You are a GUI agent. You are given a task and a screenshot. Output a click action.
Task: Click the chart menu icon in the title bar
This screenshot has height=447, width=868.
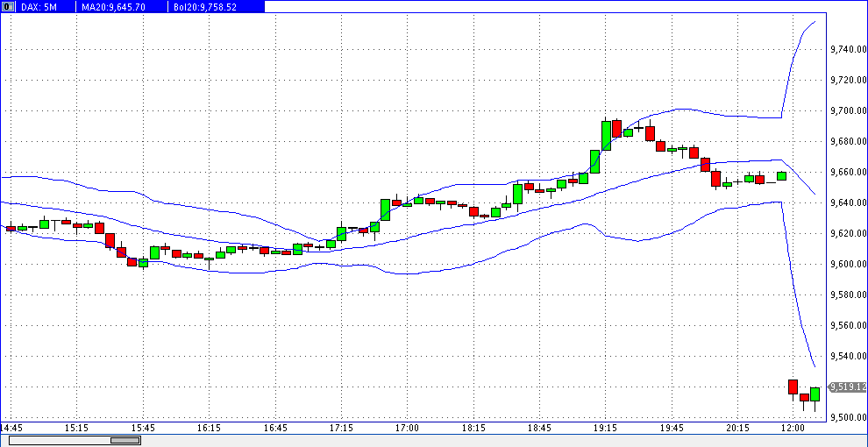pos(8,6)
